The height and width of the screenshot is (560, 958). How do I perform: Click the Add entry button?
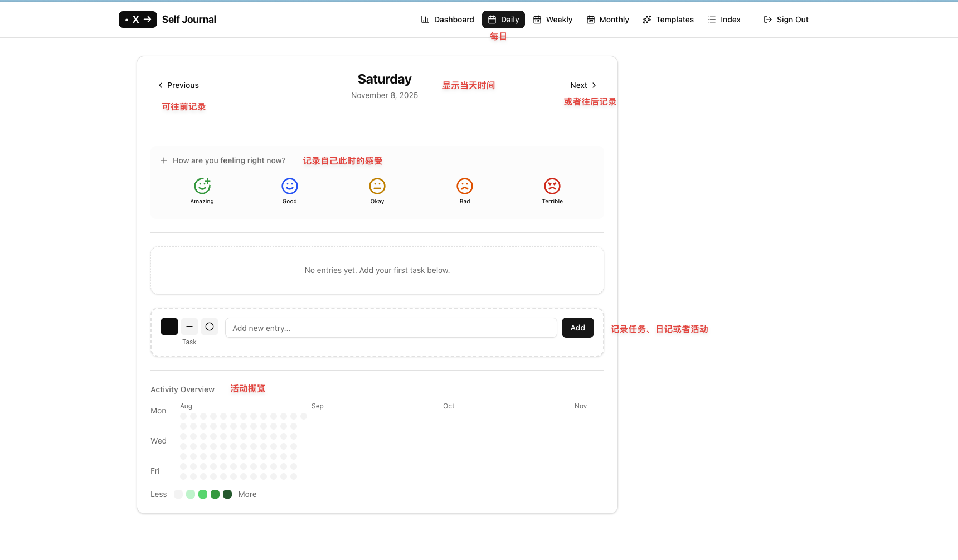point(578,328)
